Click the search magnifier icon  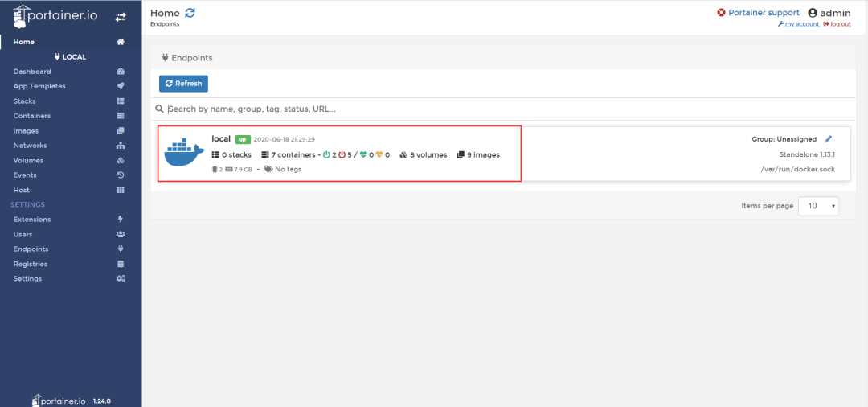coord(159,109)
